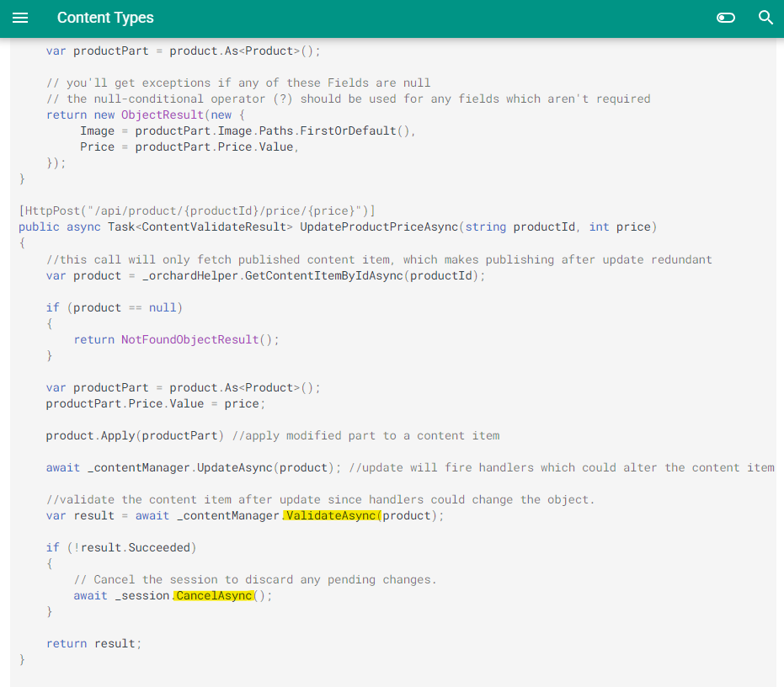784x687 pixels.
Task: Click the 'return result;' line
Action: (94, 643)
